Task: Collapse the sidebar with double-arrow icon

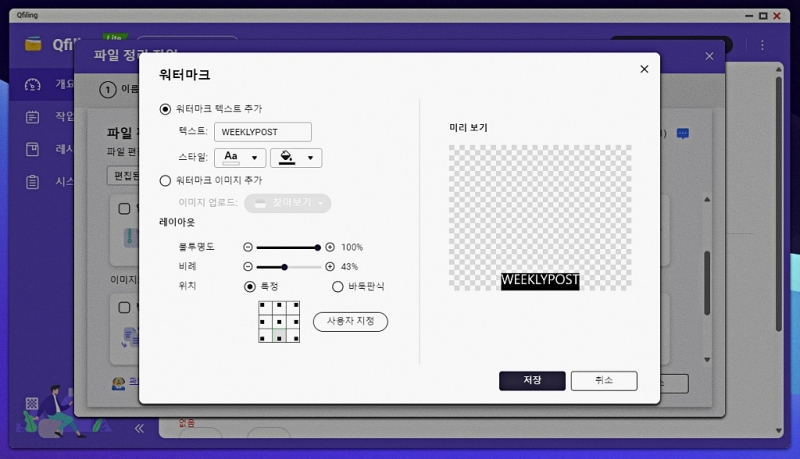Action: coord(140,428)
